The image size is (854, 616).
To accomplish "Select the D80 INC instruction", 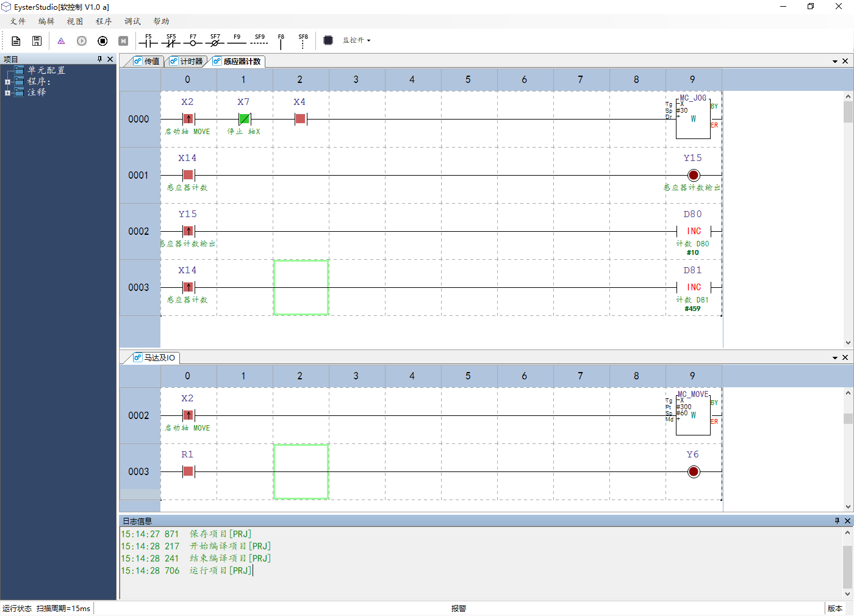I will click(694, 231).
